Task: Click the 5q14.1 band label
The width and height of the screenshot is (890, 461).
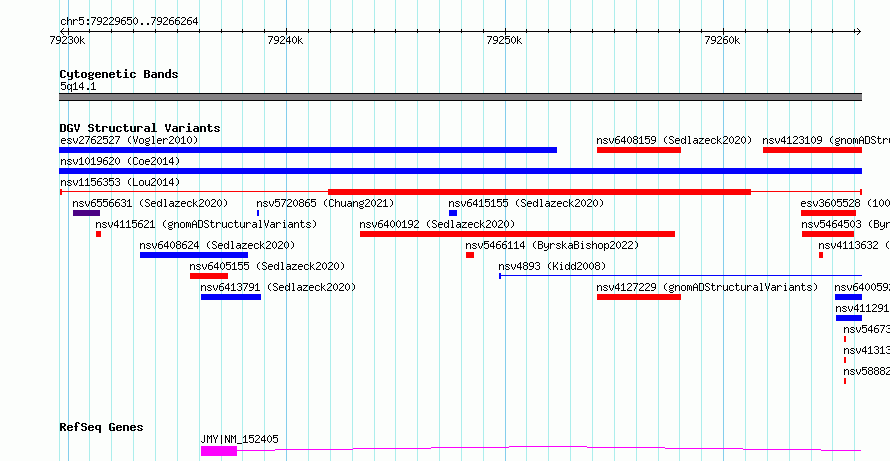Action: coord(78,86)
